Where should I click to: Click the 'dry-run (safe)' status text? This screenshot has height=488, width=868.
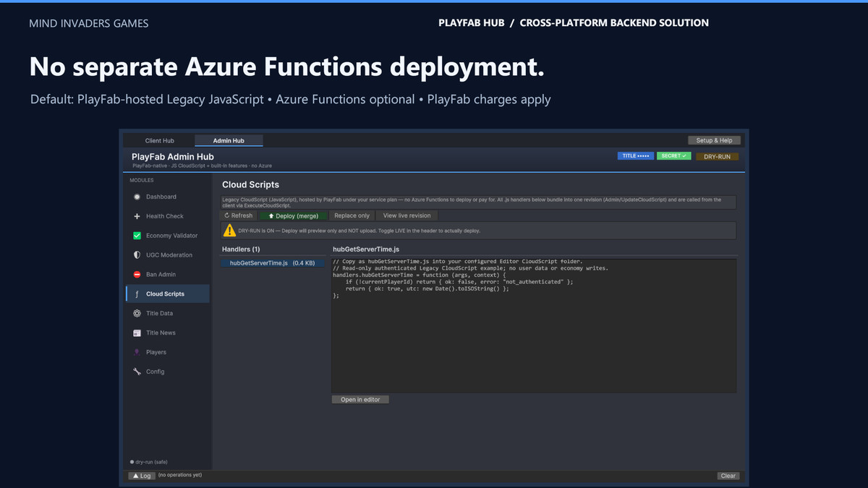(x=151, y=461)
